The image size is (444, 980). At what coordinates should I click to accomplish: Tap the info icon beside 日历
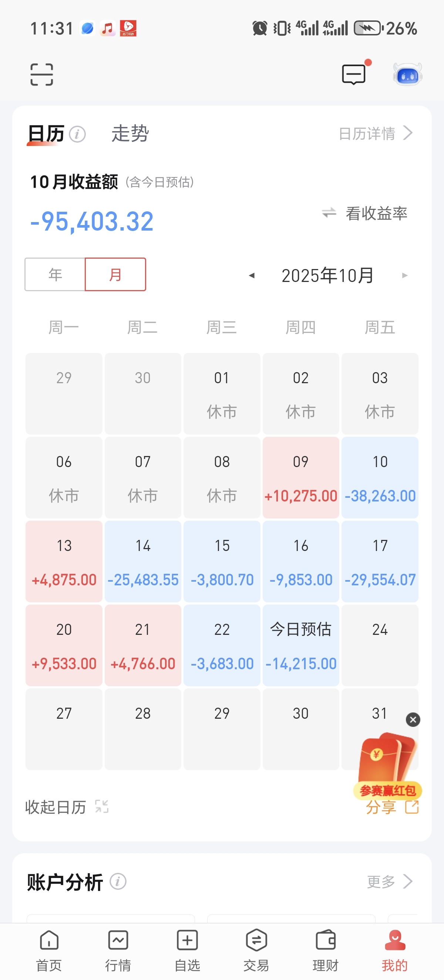78,134
